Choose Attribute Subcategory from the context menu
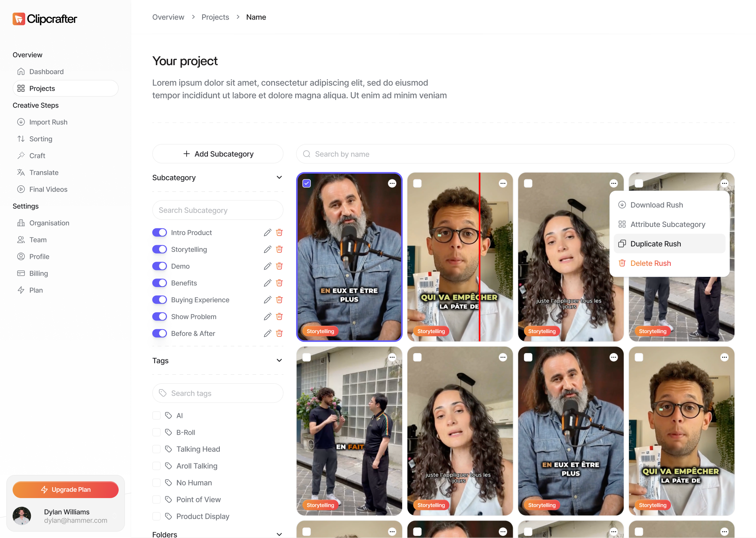 (x=669, y=224)
